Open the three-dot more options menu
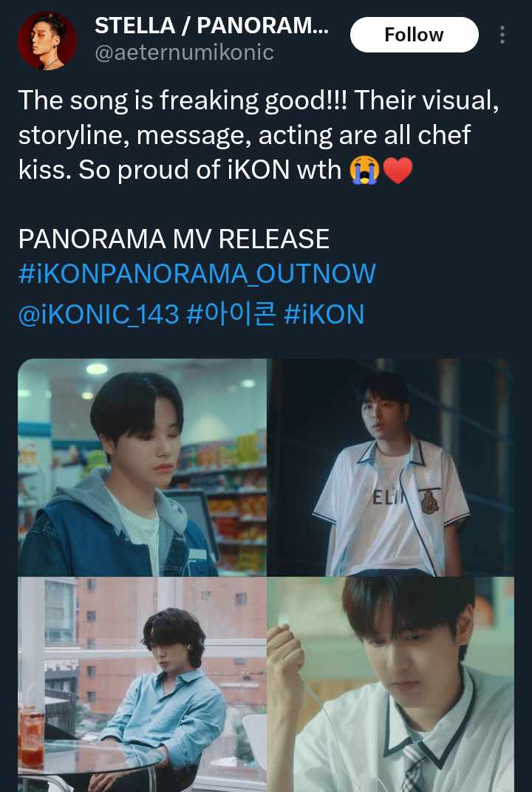The width and height of the screenshot is (532, 792). click(x=502, y=35)
